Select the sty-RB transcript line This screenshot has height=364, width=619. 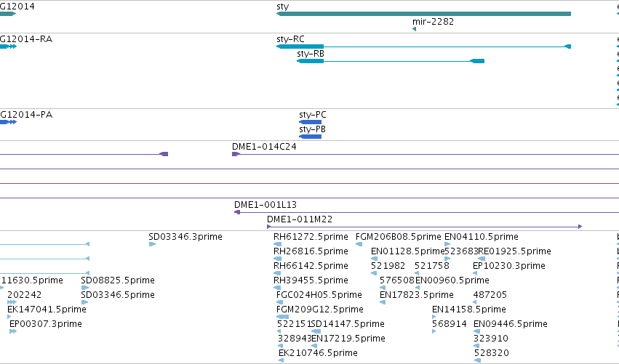391,61
